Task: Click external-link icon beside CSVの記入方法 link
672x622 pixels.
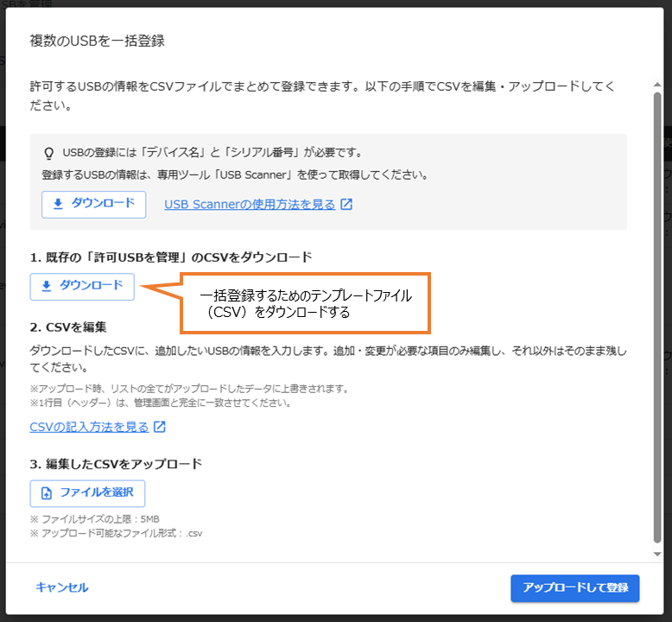Action: click(160, 427)
